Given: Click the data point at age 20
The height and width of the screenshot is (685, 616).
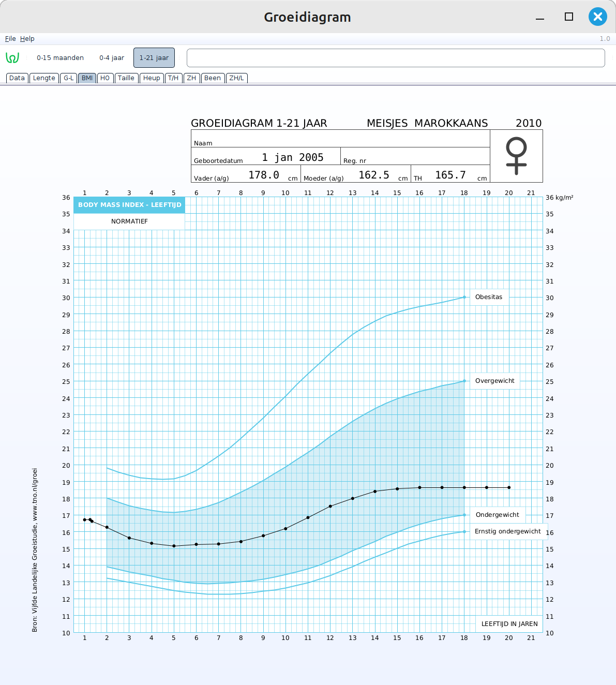Looking at the screenshot, I should pyautogui.click(x=509, y=487).
